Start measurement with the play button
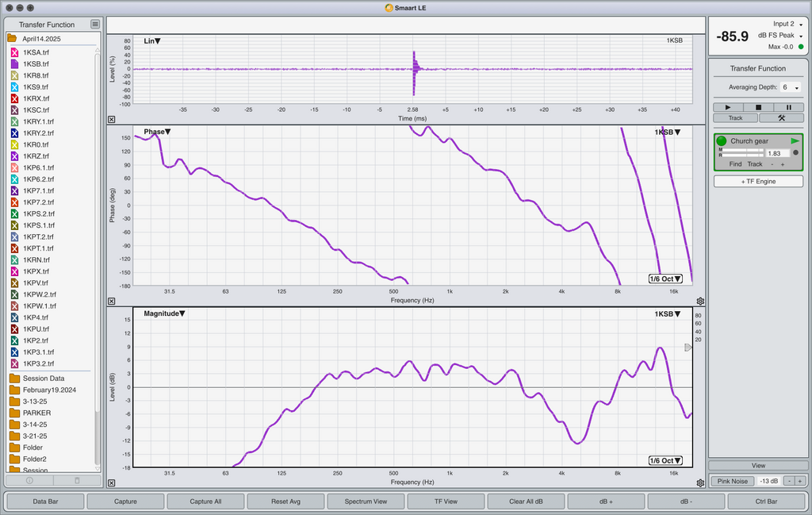Image resolution: width=812 pixels, height=515 pixels. pos(728,107)
